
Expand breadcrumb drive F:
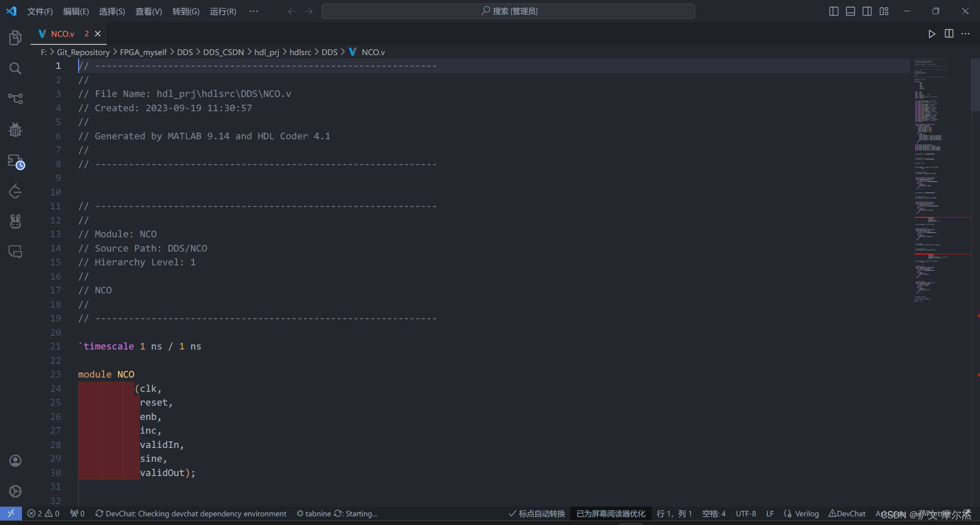(44, 52)
